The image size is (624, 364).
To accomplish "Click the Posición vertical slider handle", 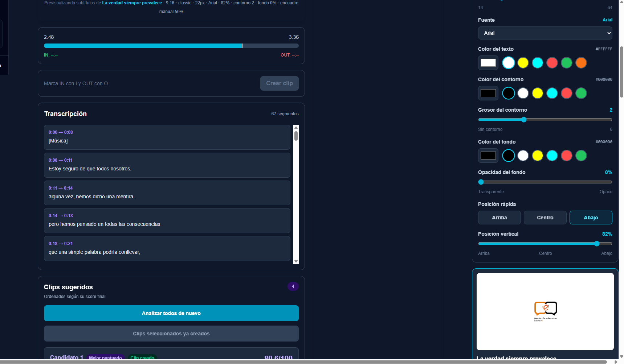I will point(597,244).
